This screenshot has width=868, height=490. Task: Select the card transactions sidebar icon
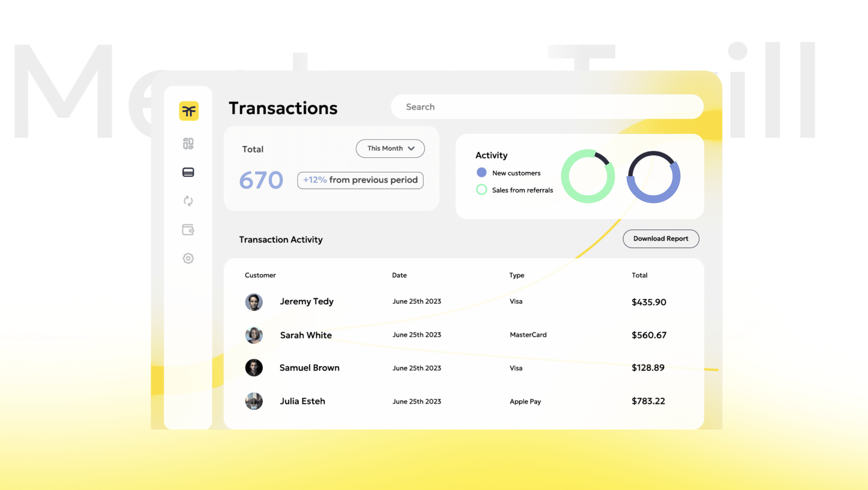pos(188,172)
